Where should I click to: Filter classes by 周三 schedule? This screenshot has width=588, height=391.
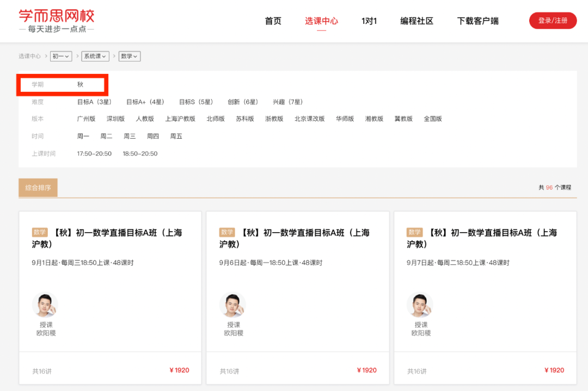pos(130,136)
